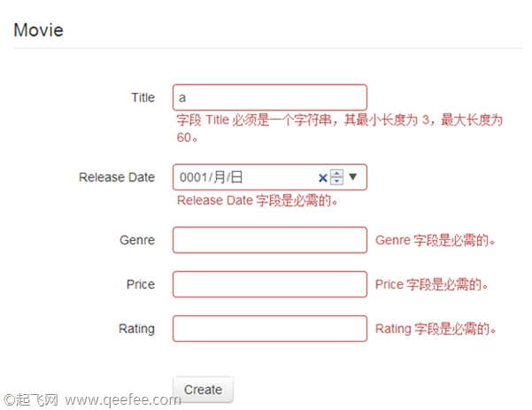Open the Release Date calendar dropdown arrow
Screen dimensions: 532x410
pos(353,176)
